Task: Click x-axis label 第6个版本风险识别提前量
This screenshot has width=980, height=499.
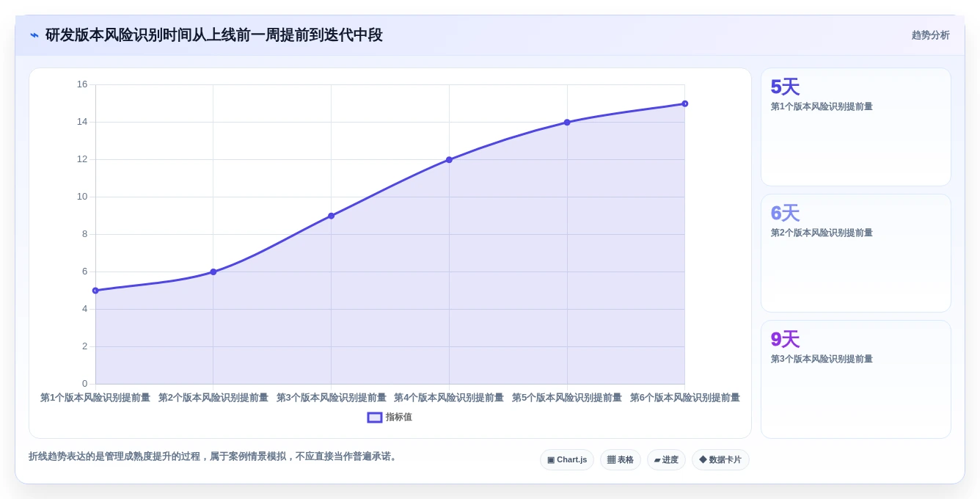Action: (685, 398)
